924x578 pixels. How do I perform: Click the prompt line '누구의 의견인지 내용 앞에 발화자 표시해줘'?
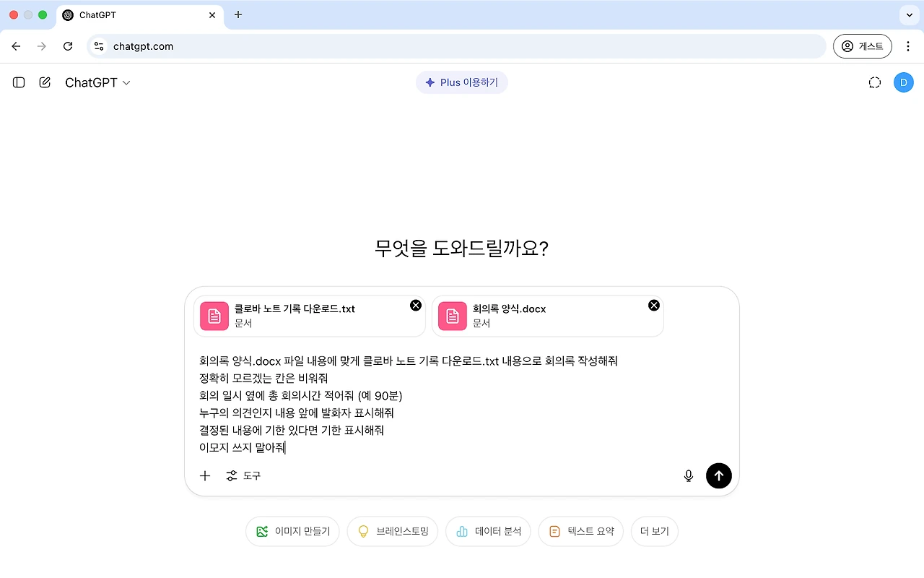297,413
